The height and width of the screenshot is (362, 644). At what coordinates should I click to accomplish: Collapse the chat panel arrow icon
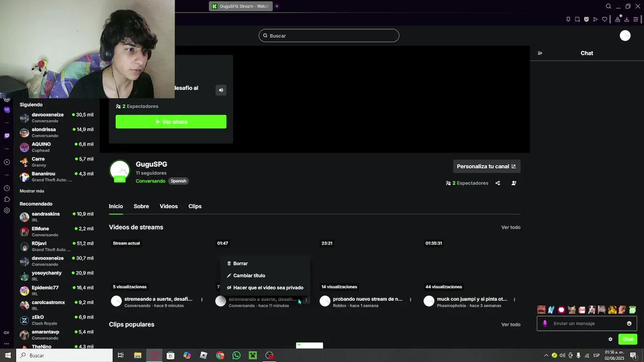point(540,53)
